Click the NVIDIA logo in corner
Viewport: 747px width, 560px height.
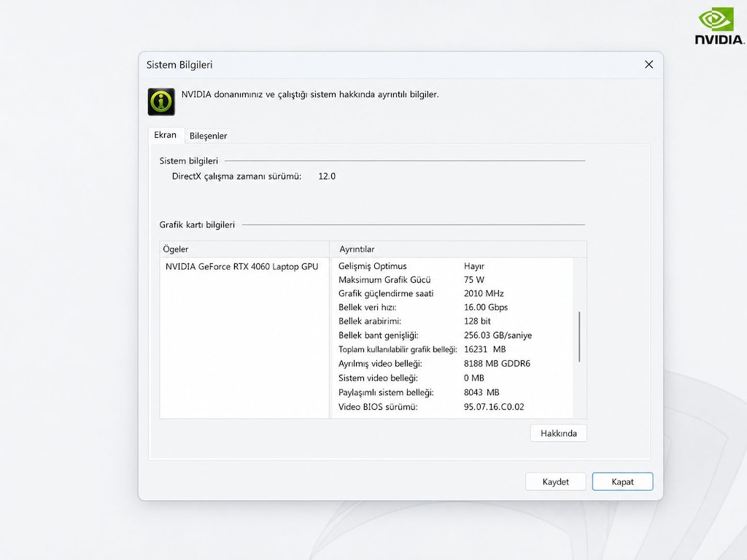click(x=719, y=26)
